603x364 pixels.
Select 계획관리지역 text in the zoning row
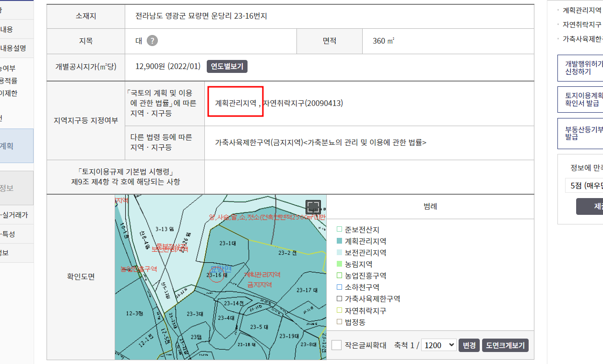click(236, 103)
